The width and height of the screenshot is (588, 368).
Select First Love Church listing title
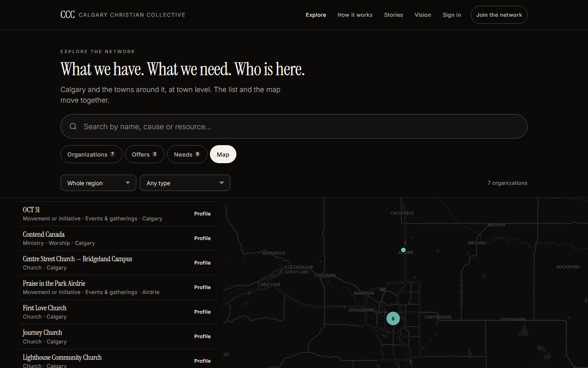tap(45, 308)
